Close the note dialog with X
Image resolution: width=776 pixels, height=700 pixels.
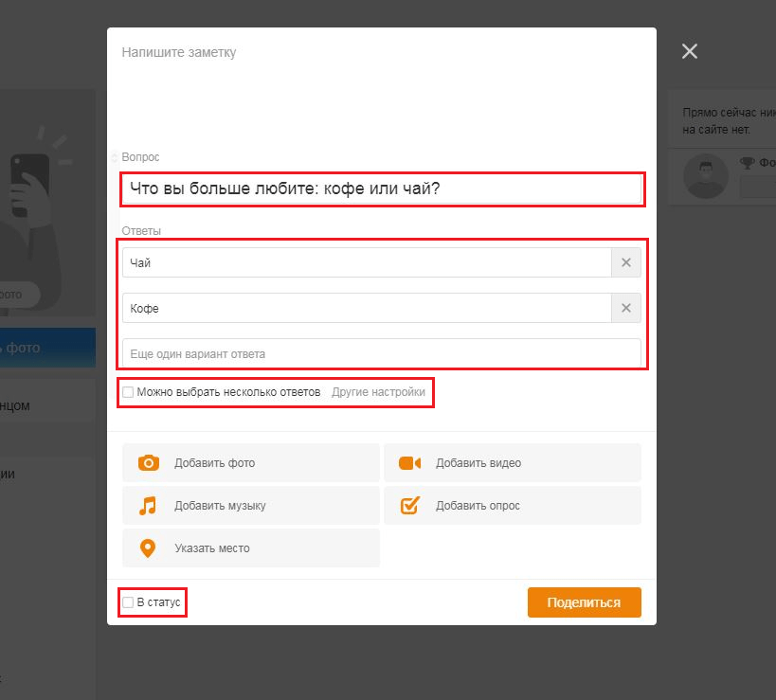[x=690, y=51]
